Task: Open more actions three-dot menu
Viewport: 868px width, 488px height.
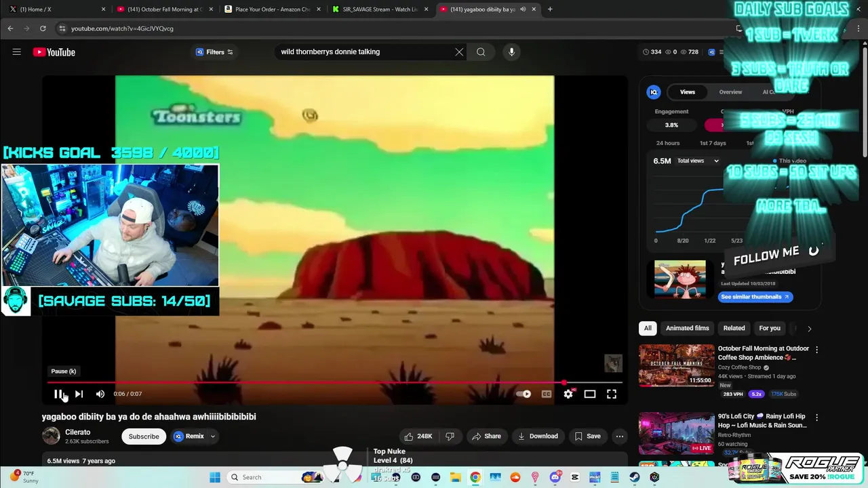Action: click(x=619, y=436)
